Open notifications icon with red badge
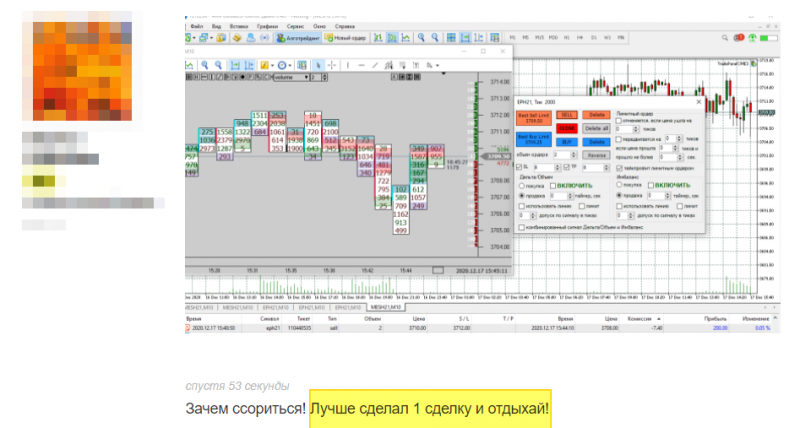The width and height of the screenshot is (800, 428). click(x=738, y=38)
